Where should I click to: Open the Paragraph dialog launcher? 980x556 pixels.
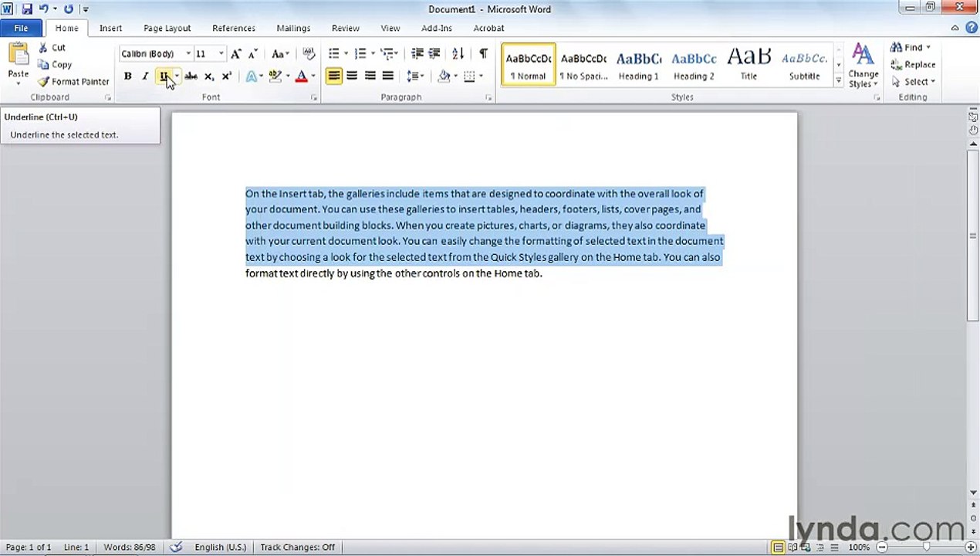click(x=488, y=98)
